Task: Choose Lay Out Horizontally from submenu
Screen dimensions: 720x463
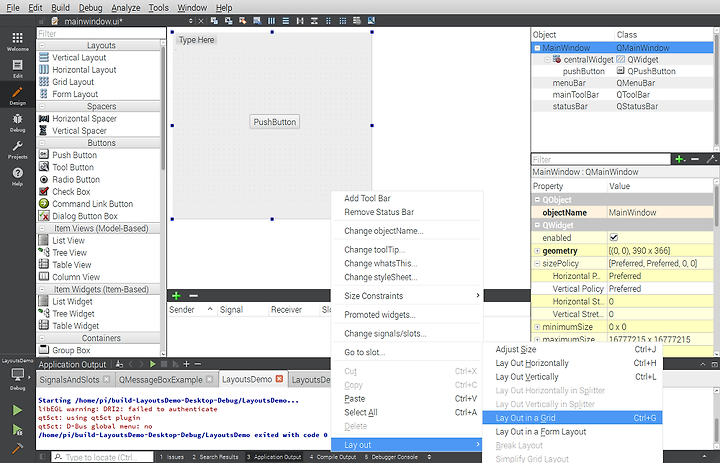Action: pos(572,363)
